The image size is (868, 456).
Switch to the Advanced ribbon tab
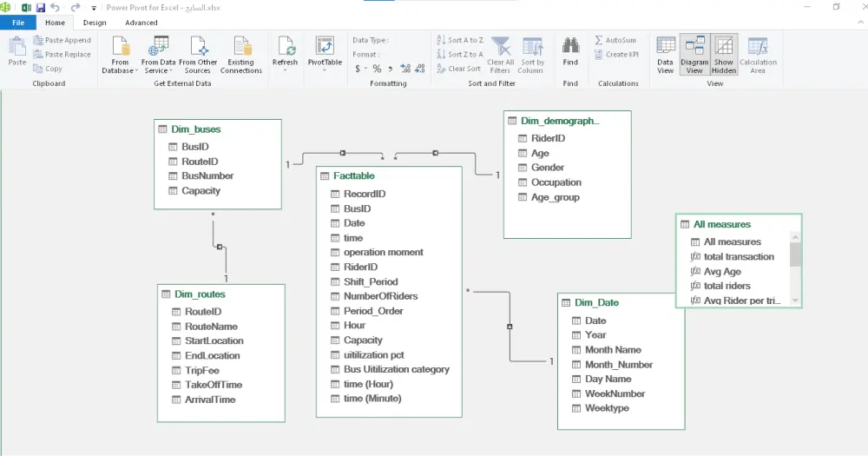[141, 23]
